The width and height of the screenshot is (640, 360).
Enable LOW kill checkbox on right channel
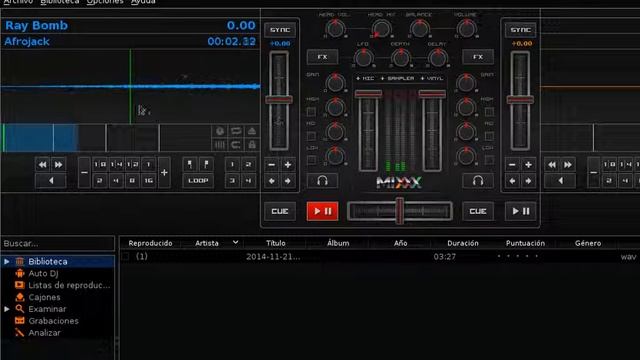[489, 160]
